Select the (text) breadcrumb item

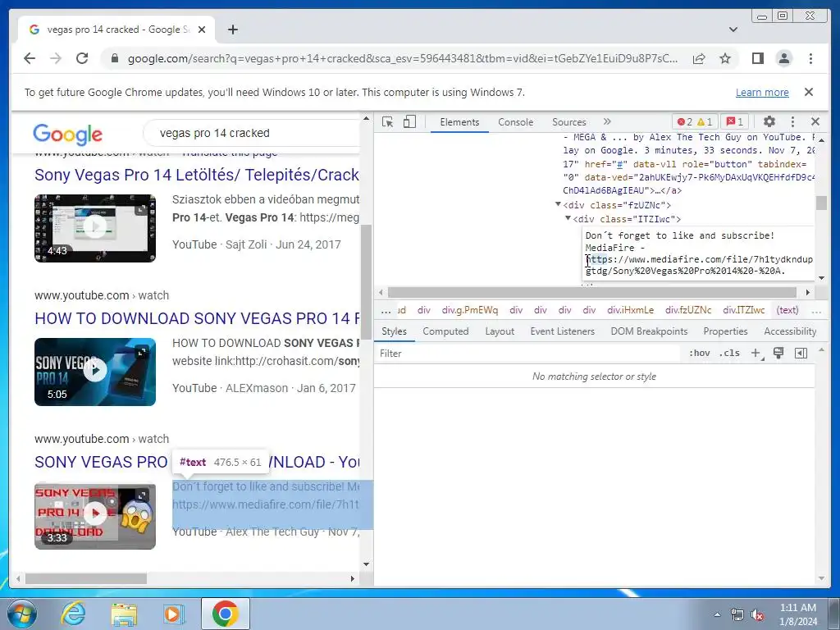787,310
